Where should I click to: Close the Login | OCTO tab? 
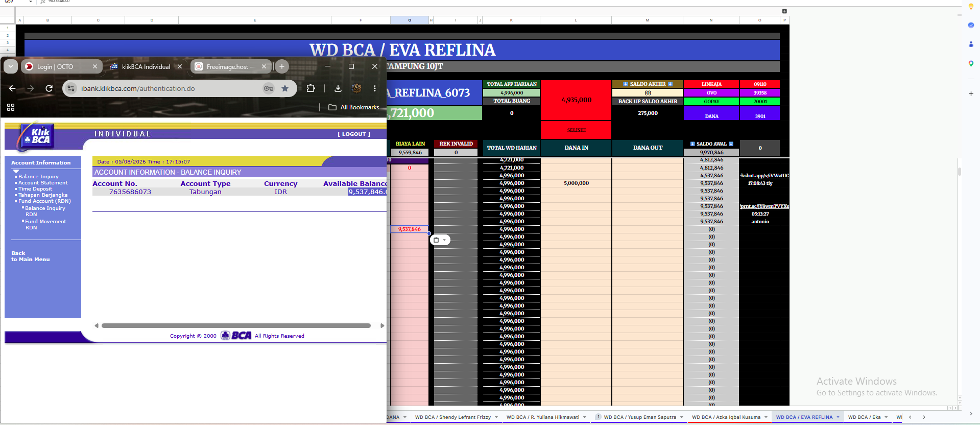(95, 66)
